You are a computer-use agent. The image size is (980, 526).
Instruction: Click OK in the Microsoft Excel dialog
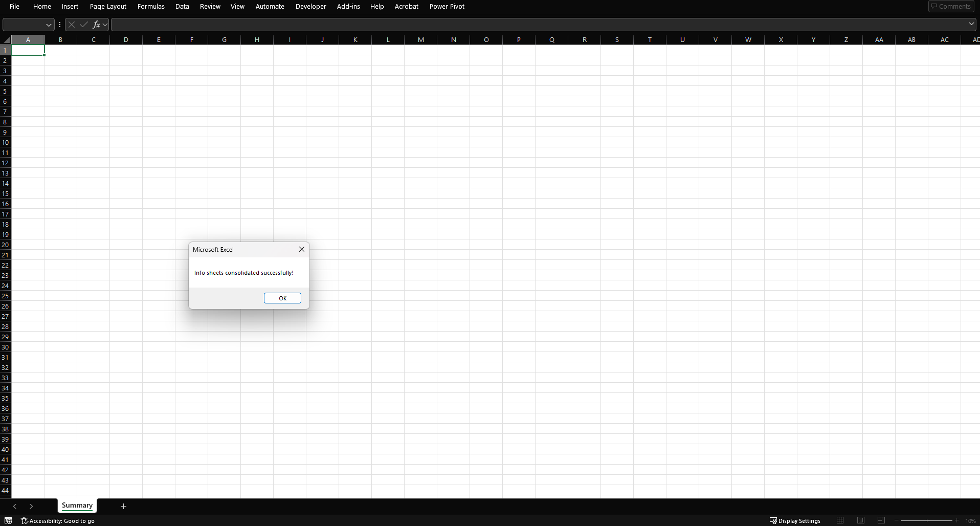[x=282, y=298]
